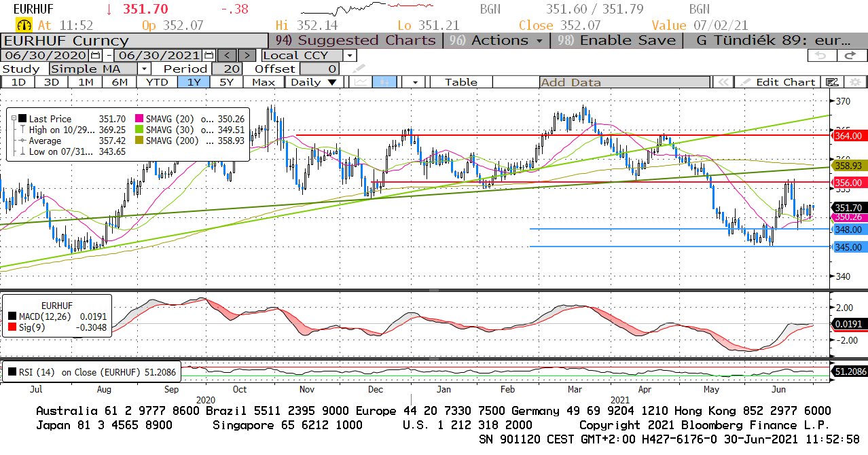Click the EURHUF Curncy security field
This screenshot has height=455, width=868.
coord(135,40)
